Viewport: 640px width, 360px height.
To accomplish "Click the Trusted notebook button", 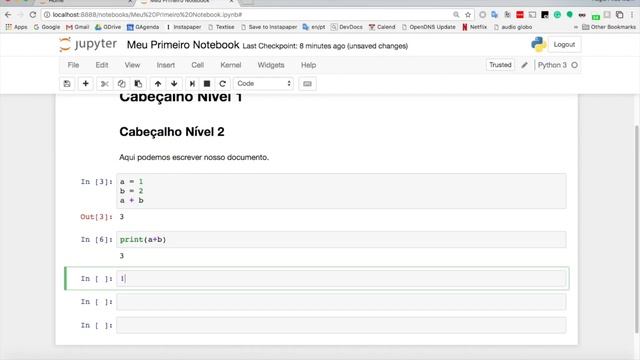I will [500, 65].
